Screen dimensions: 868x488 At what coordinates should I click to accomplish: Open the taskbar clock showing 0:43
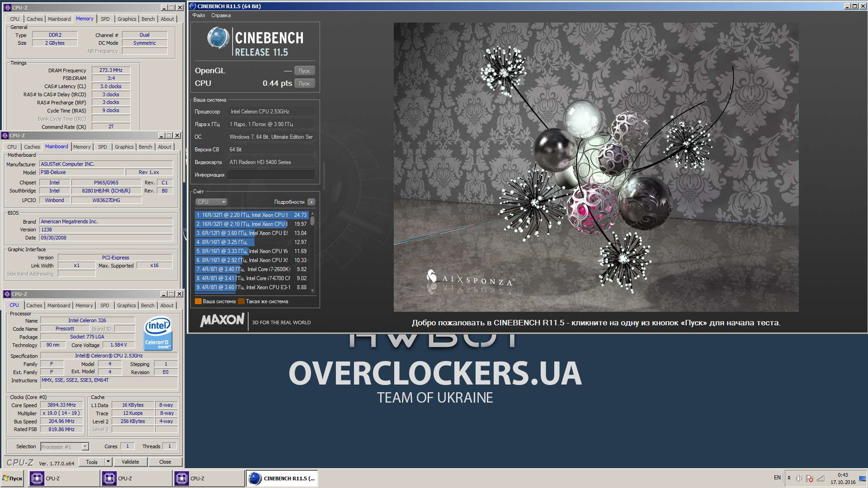click(843, 479)
